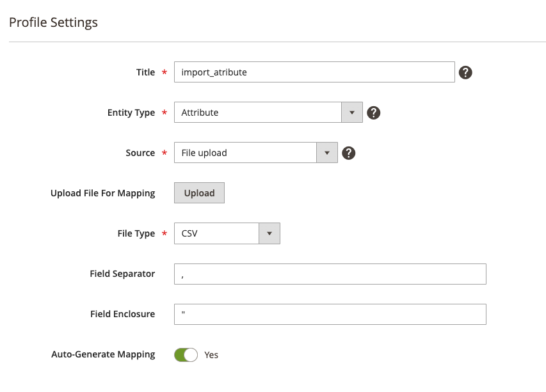546x392 pixels.
Task: Click into the Field Separator input
Action: coord(330,274)
